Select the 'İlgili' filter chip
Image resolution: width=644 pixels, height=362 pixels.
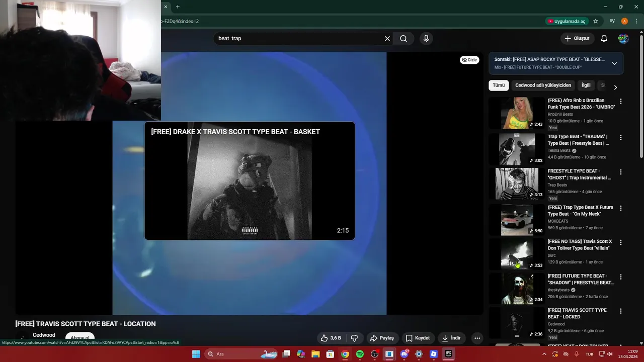coord(586,85)
